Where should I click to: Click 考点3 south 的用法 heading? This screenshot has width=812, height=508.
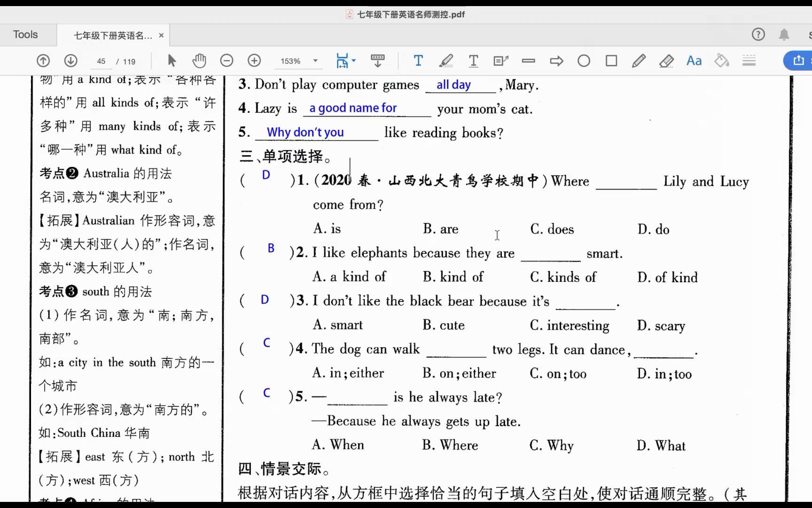pyautogui.click(x=96, y=291)
